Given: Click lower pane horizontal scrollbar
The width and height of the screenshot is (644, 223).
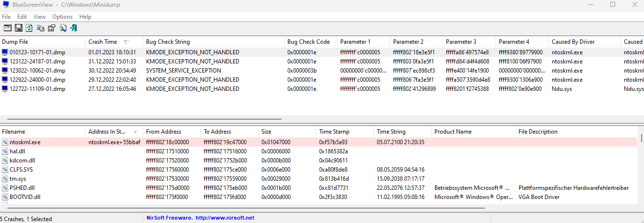Looking at the screenshot, I should coord(246,209).
